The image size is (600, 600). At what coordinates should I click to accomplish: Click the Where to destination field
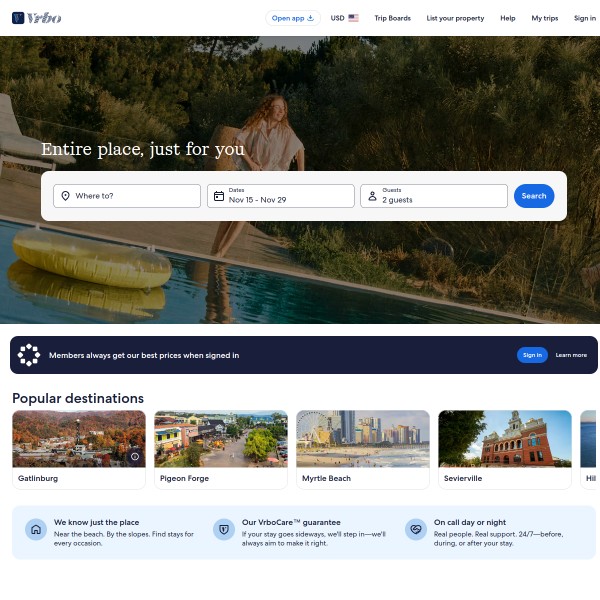[127, 196]
